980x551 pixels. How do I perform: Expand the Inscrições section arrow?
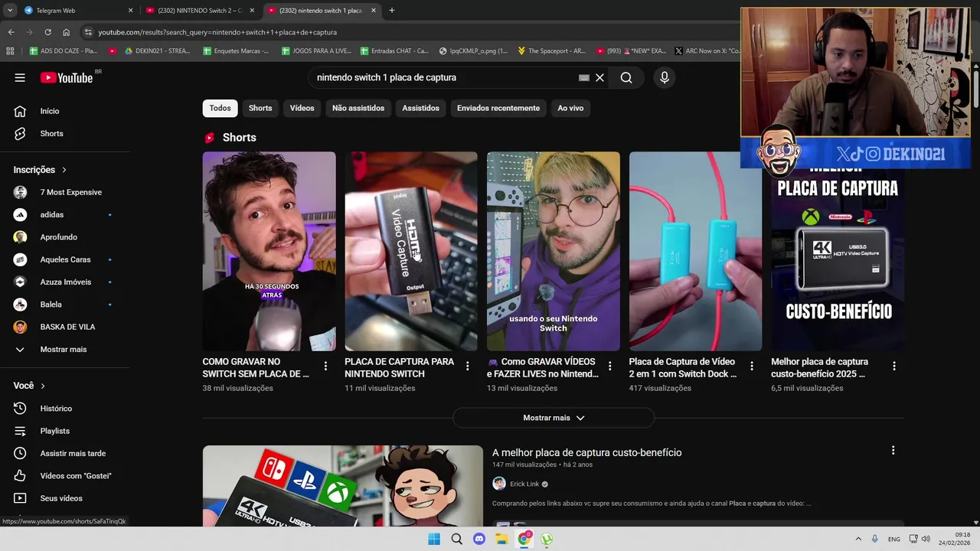pos(64,170)
